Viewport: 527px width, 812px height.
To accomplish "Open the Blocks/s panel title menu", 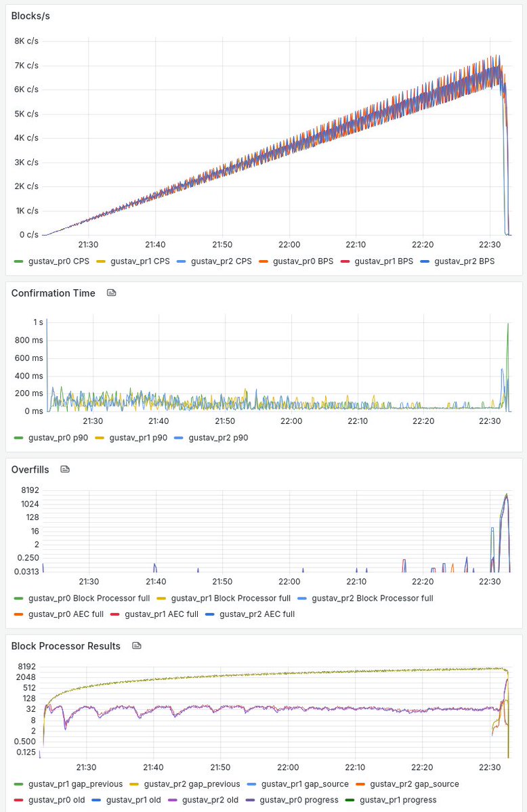I will click(30, 16).
